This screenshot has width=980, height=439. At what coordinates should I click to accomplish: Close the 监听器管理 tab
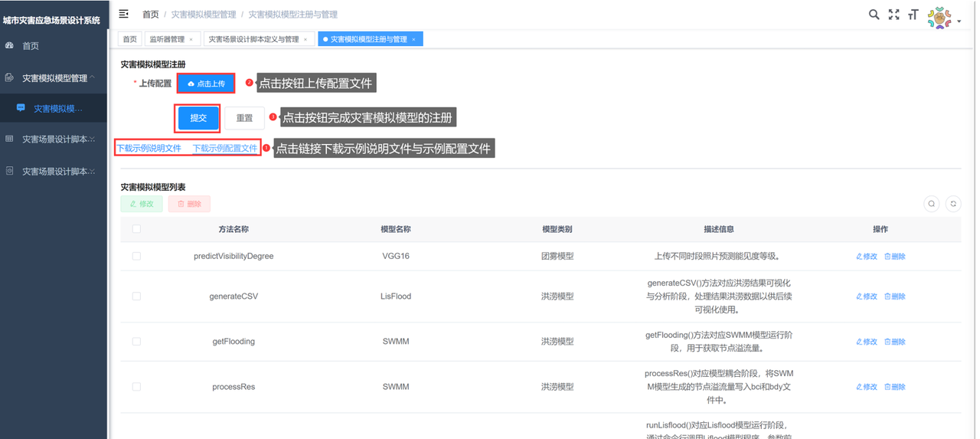click(191, 39)
